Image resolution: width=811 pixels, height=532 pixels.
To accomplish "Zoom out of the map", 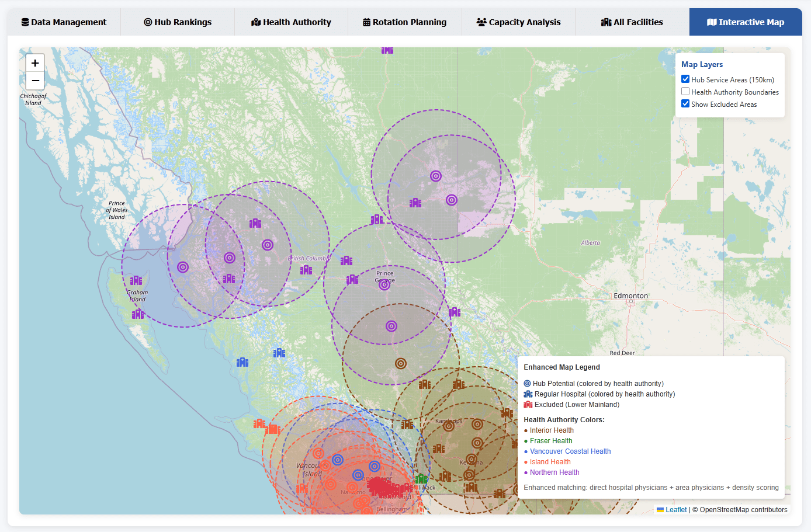I will click(x=35, y=81).
